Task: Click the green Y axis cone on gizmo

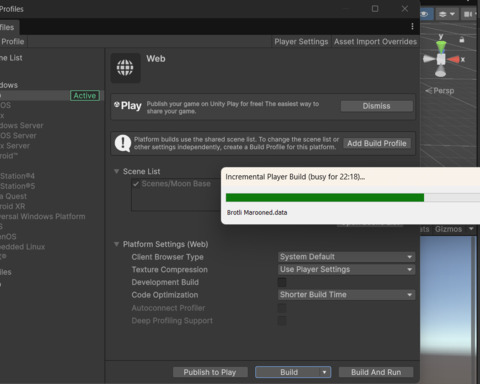Action: pos(441,46)
